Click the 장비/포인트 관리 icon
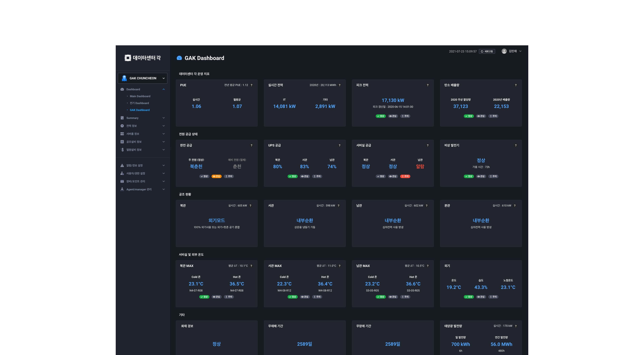 122,181
